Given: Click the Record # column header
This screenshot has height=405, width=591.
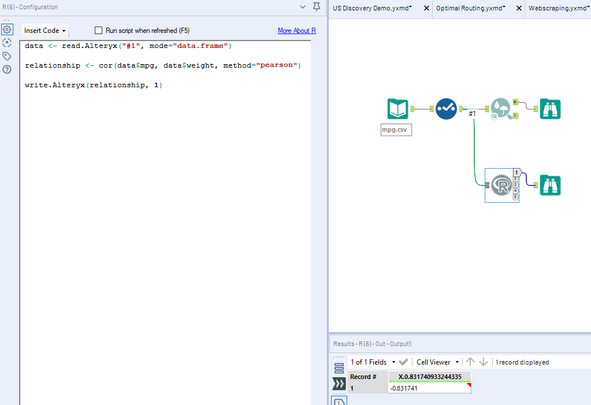Looking at the screenshot, I should (x=368, y=376).
